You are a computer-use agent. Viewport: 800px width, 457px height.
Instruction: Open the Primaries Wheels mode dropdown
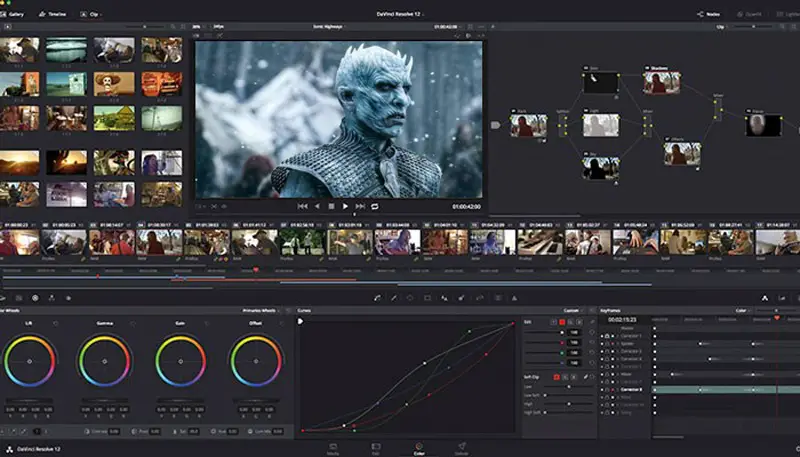pyautogui.click(x=261, y=310)
